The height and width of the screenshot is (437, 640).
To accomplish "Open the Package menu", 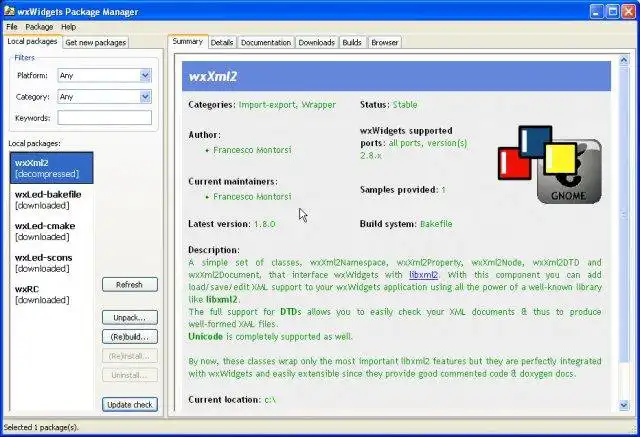I will click(x=39, y=27).
